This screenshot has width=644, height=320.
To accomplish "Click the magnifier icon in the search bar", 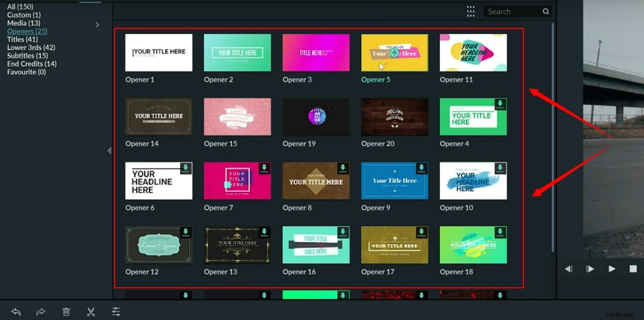I will 546,11.
